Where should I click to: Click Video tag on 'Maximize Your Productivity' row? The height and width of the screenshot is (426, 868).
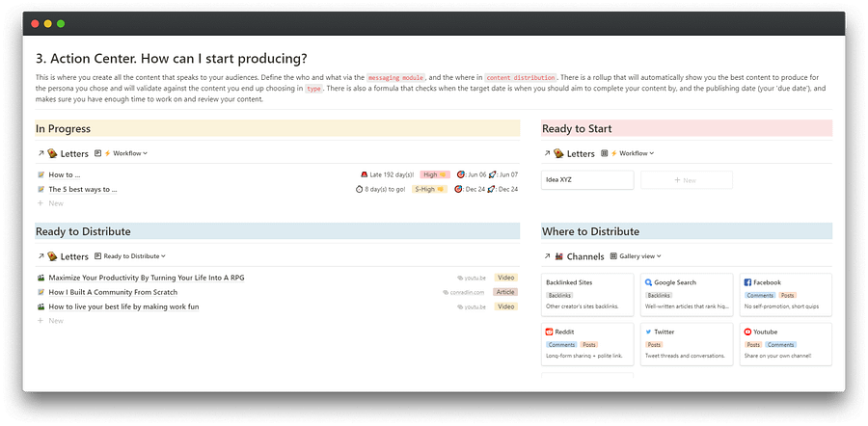506,278
